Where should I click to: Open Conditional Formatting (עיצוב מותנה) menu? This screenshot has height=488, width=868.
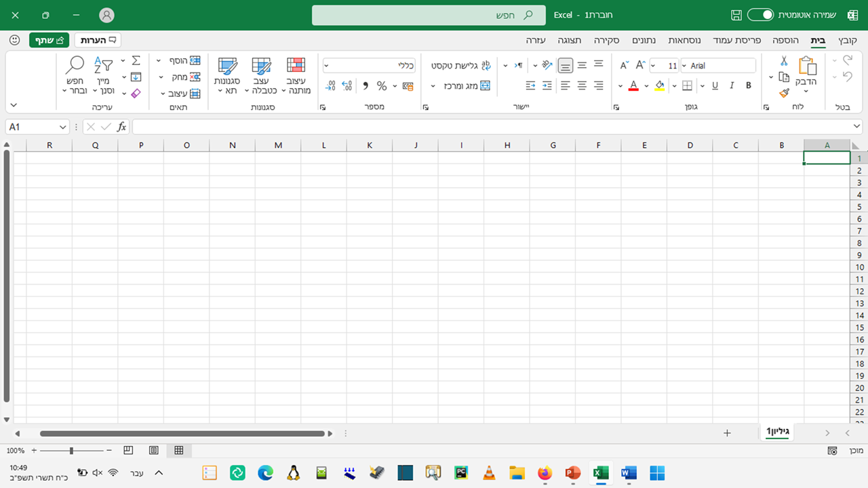click(296, 76)
